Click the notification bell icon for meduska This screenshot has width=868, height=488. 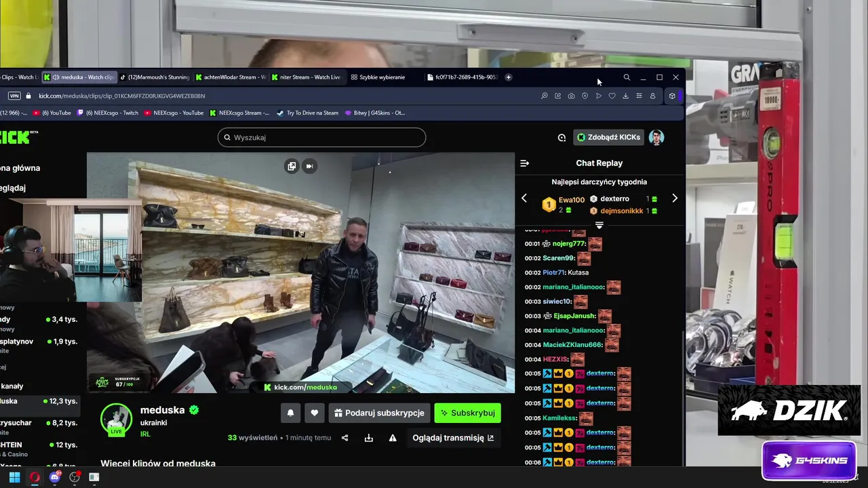pos(291,413)
